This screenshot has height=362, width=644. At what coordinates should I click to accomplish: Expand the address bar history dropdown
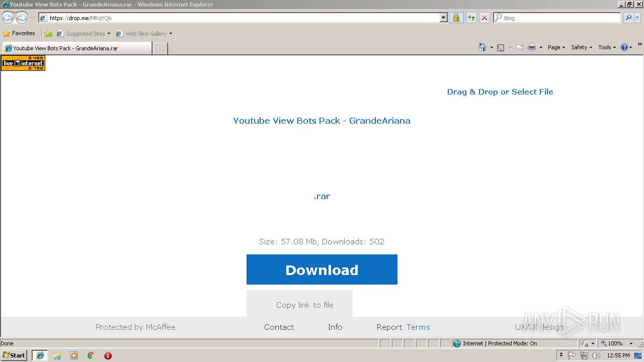point(443,18)
